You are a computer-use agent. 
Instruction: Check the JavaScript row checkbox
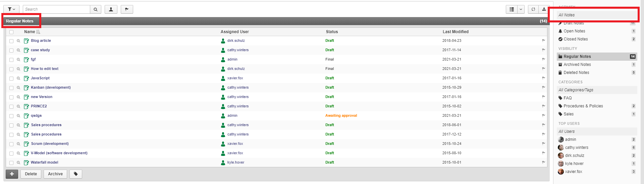pos(11,78)
